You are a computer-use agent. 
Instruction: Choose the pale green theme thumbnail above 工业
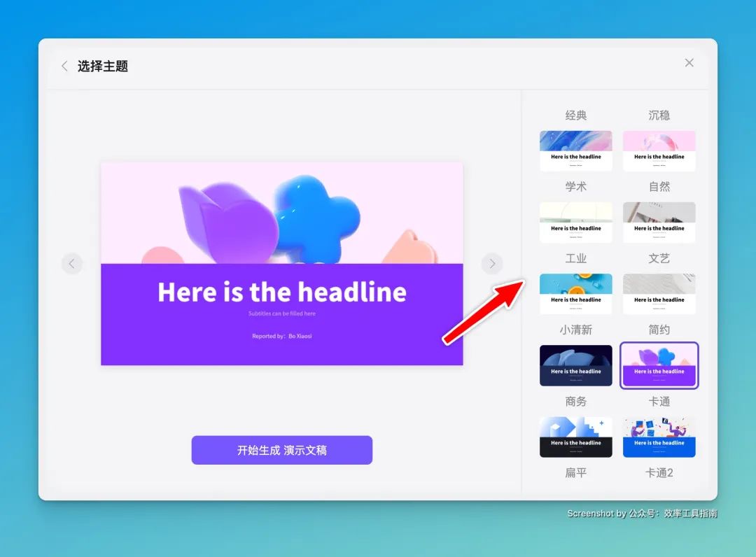575,223
